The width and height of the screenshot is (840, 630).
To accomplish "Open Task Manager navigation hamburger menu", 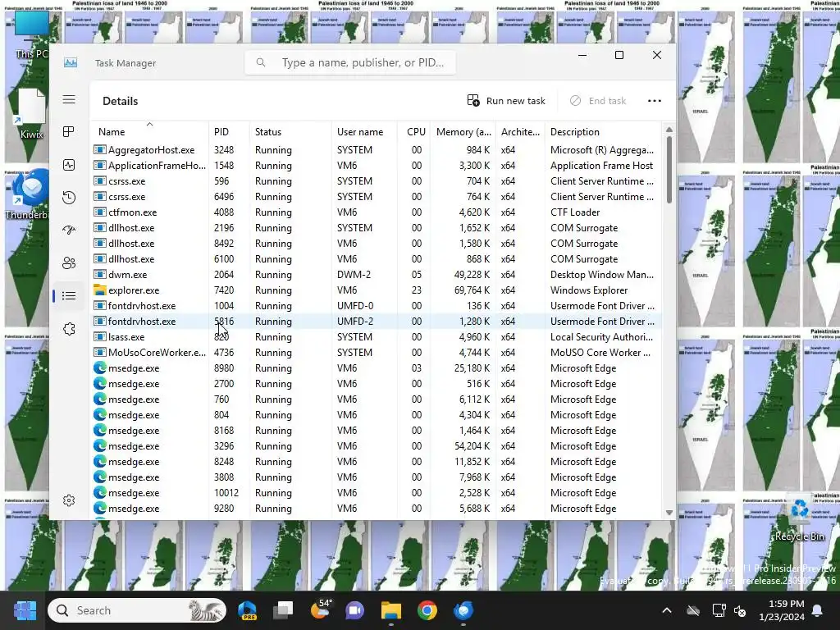I will point(69,99).
